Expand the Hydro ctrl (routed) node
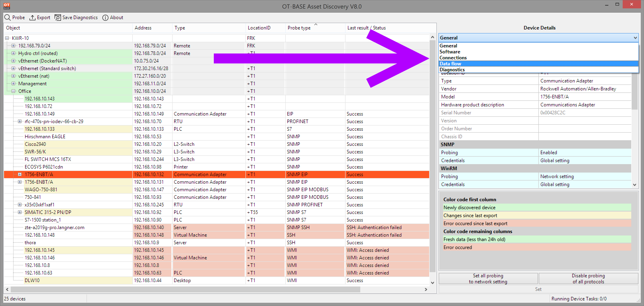This screenshot has height=306, width=644. pyautogui.click(x=14, y=53)
